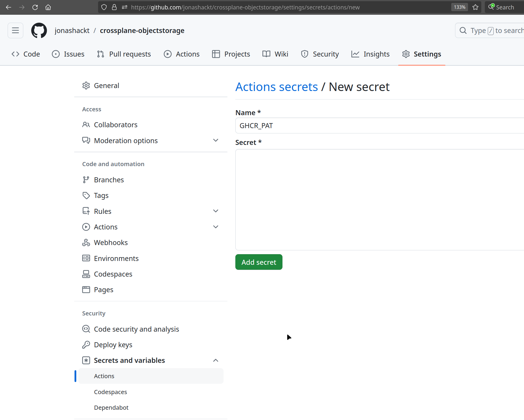Open the Issues tab

click(x=68, y=54)
